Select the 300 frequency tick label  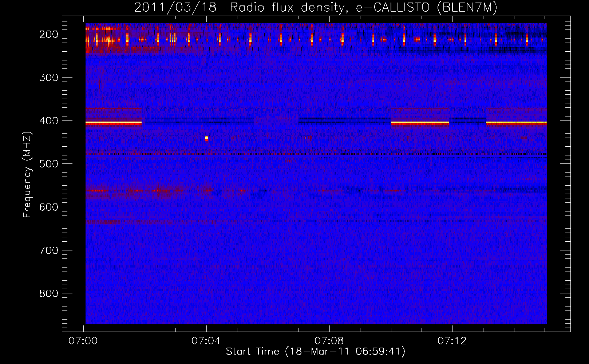click(x=49, y=78)
